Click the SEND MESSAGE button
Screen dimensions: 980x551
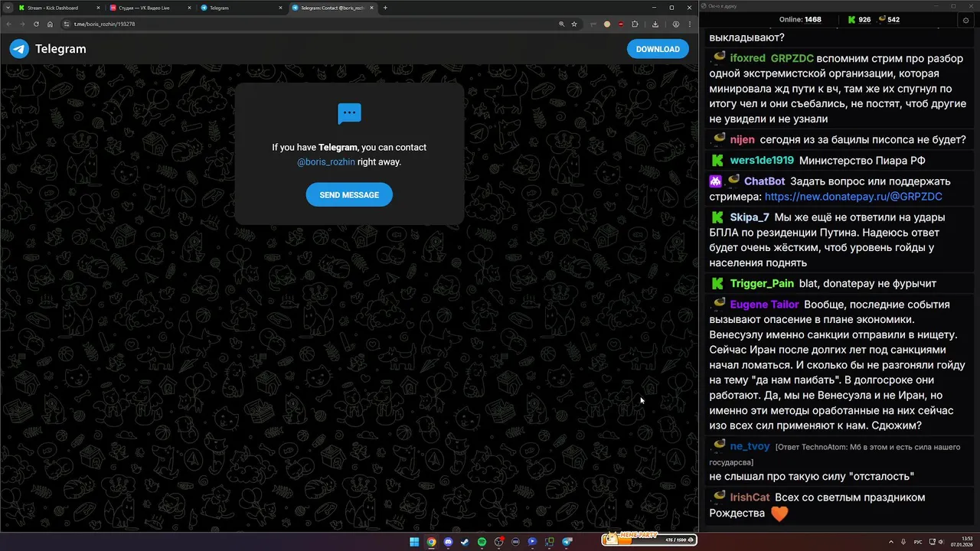(x=349, y=194)
